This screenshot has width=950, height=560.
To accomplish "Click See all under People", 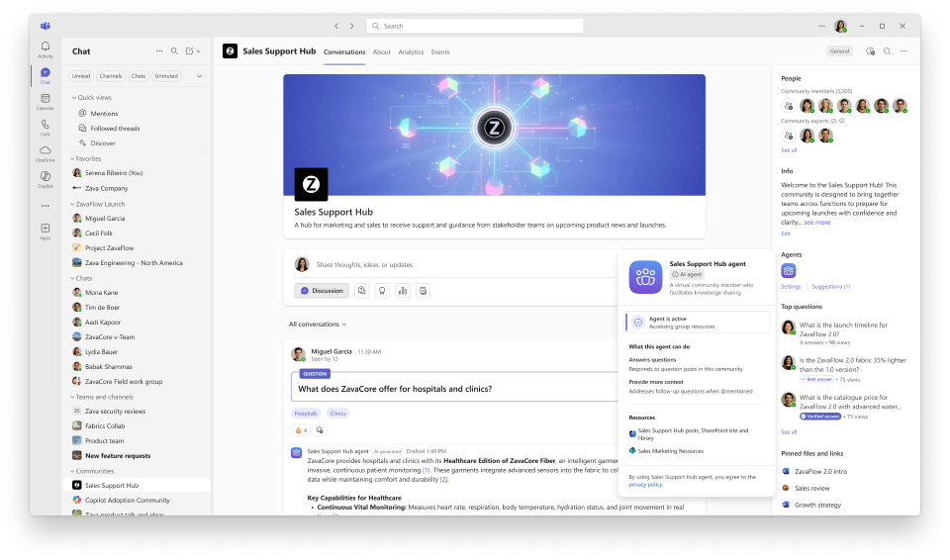I will [x=789, y=150].
